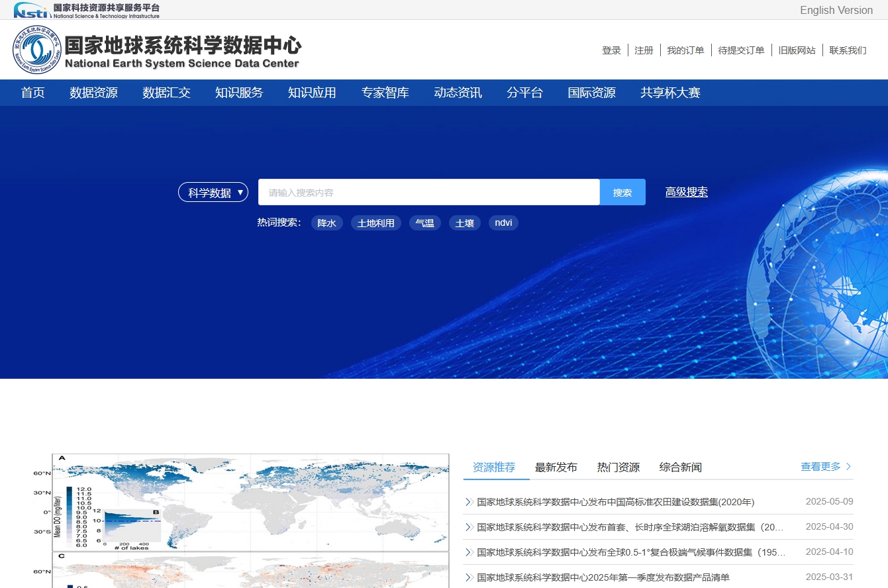Open the 科学数据 search type dropdown
The image size is (888, 588).
click(213, 193)
